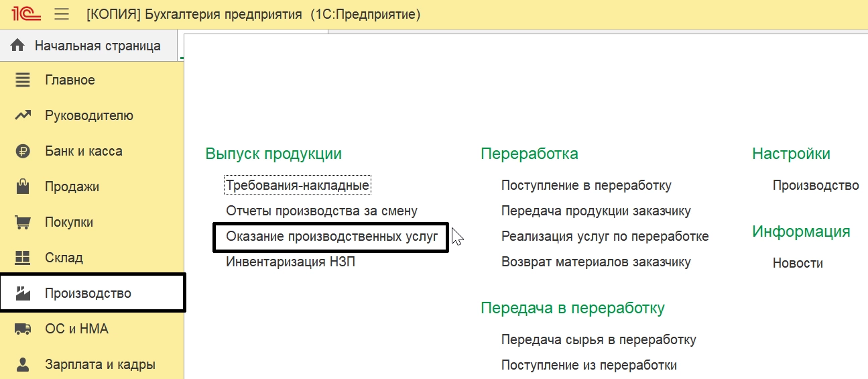Click the Информация heading
This screenshot has width=868, height=379.
click(801, 231)
